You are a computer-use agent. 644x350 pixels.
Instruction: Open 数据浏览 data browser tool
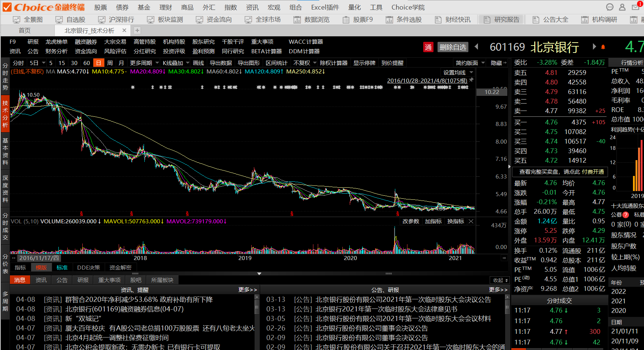coord(312,19)
